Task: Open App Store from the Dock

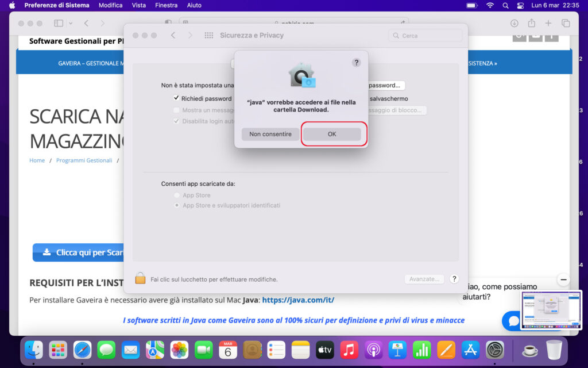Action: click(470, 350)
